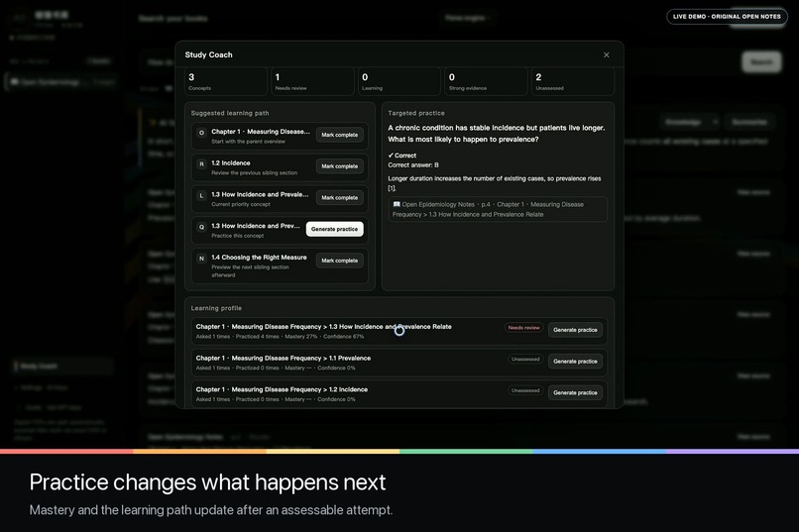Generate practice for 1.3 How Incidence and Prevalence Relate profile row
This screenshot has height=532, width=799.
575,330
